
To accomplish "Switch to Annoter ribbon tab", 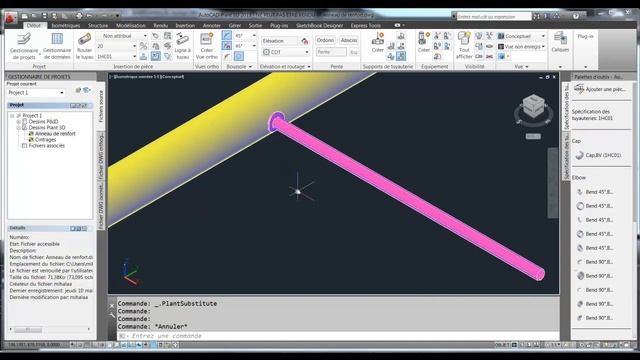I will click(x=211, y=25).
